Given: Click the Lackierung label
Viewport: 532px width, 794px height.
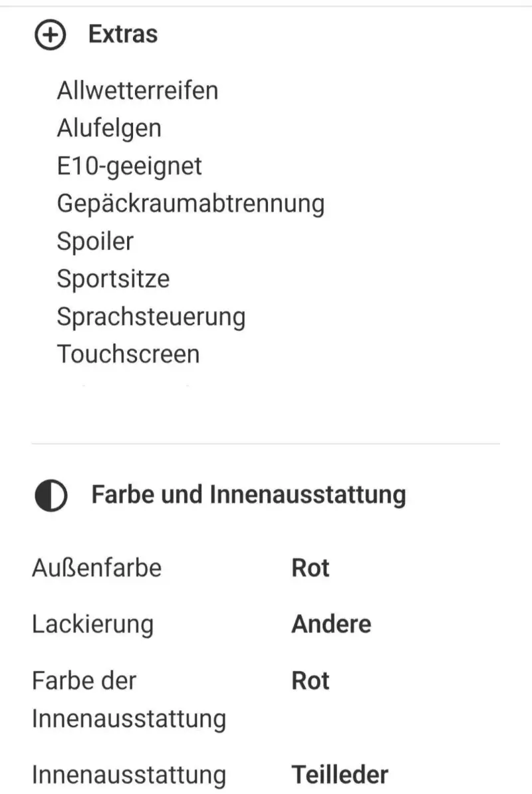Looking at the screenshot, I should 92,624.
